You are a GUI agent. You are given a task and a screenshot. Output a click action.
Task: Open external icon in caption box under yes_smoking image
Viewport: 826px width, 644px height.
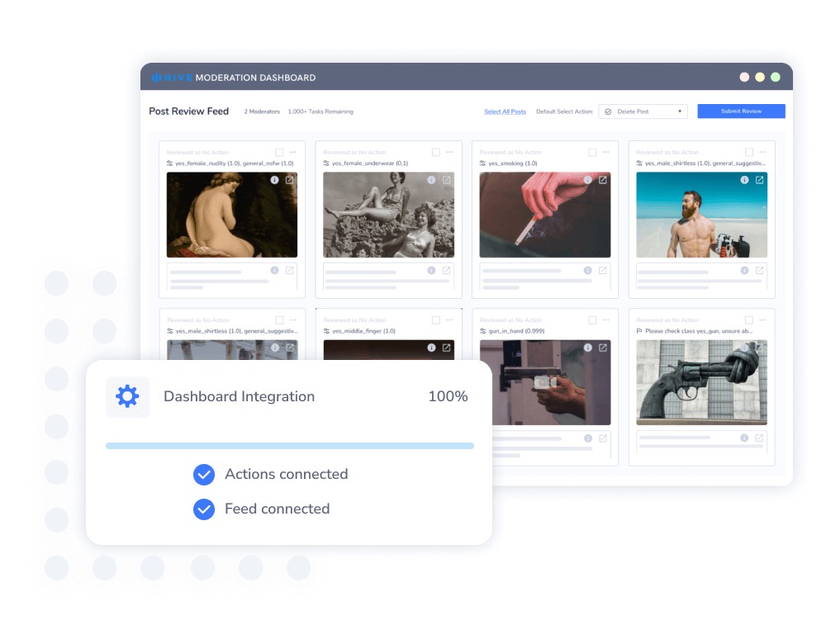[603, 270]
